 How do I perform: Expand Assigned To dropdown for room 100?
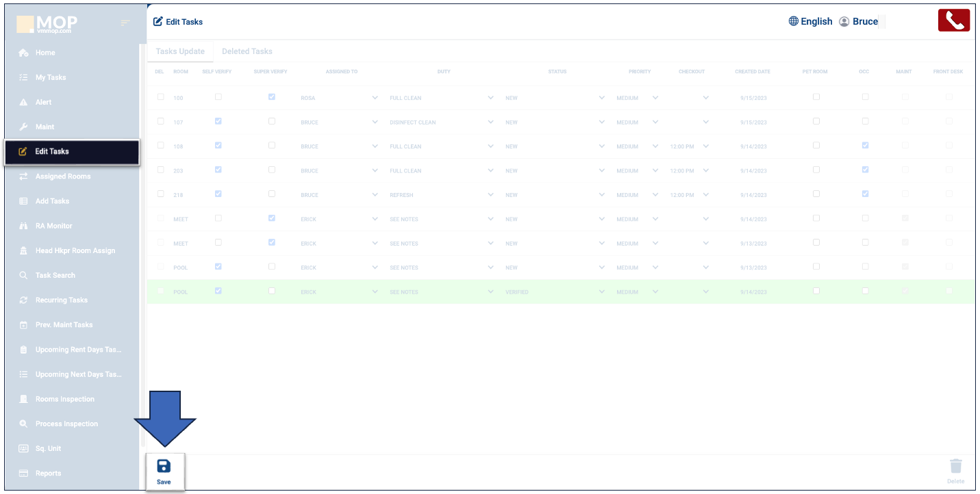tap(375, 98)
